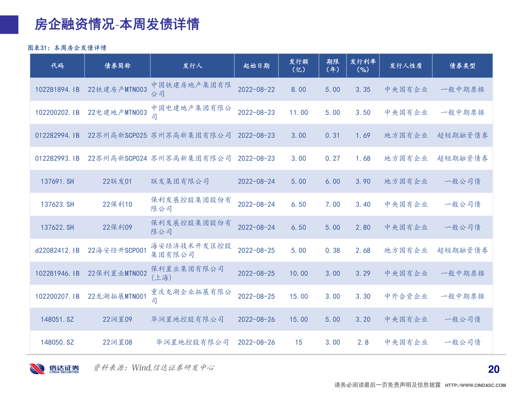Click bond name 22保利09
The width and height of the screenshot is (532, 399).
point(117,227)
